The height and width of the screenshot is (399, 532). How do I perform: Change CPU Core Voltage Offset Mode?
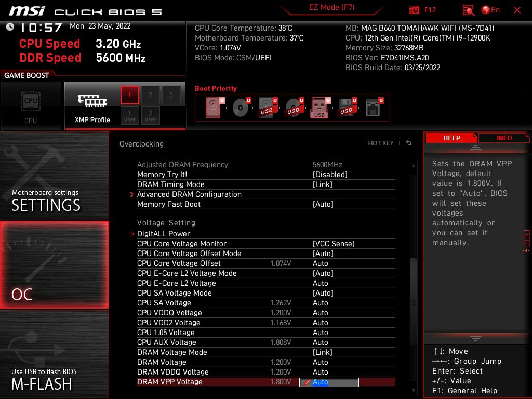(266, 254)
